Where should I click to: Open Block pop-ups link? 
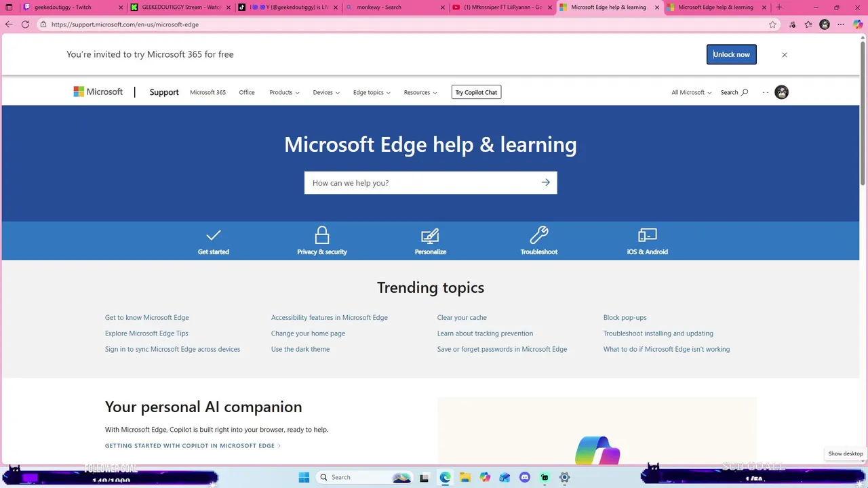tap(625, 317)
